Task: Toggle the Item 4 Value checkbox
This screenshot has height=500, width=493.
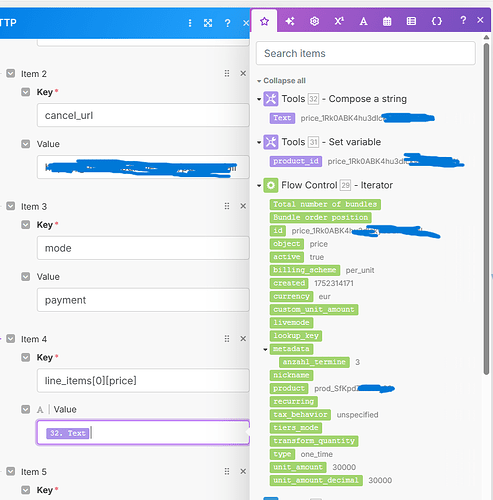Action: point(26,409)
